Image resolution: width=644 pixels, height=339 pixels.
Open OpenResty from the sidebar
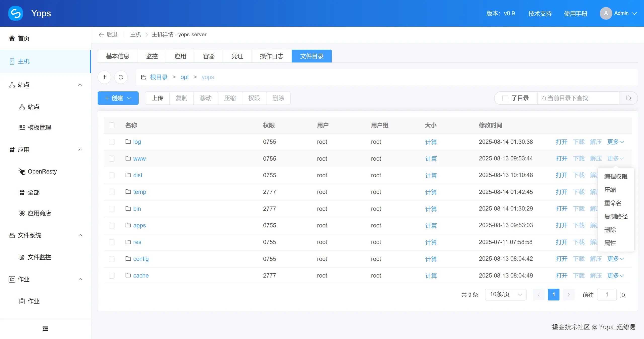point(42,172)
